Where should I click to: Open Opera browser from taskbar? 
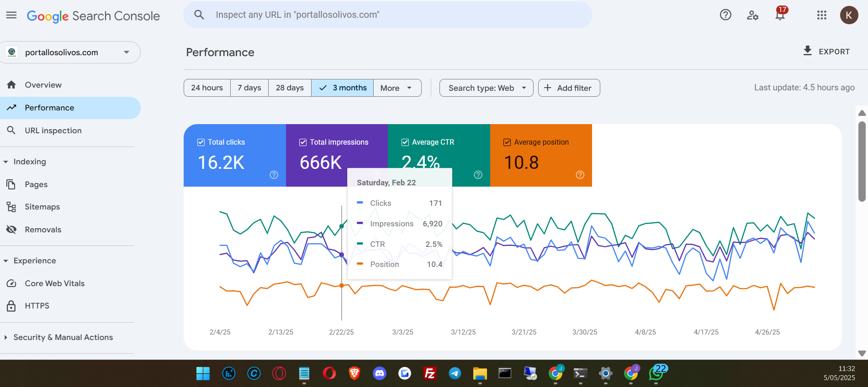(x=329, y=374)
